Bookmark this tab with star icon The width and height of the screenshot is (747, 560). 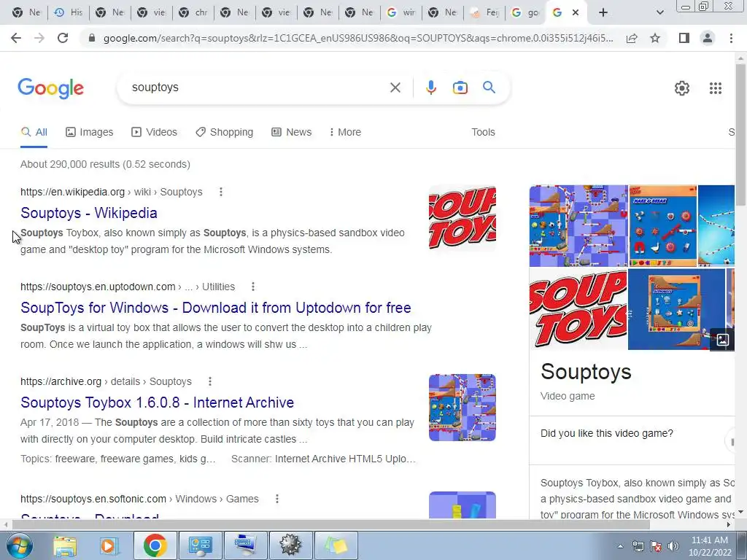pyautogui.click(x=655, y=38)
